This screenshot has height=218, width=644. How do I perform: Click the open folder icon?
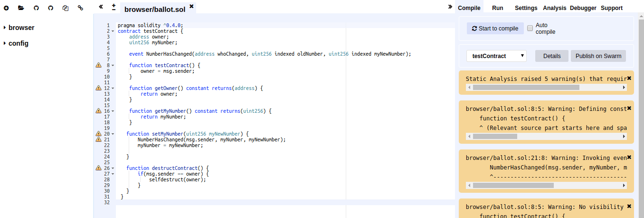pos(21,8)
